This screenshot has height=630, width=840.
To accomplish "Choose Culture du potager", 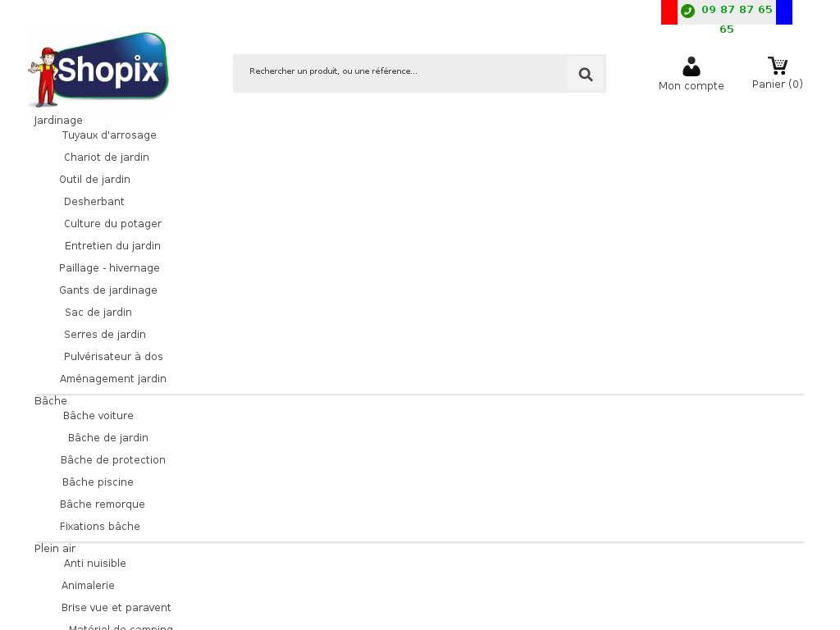I will [x=112, y=224].
